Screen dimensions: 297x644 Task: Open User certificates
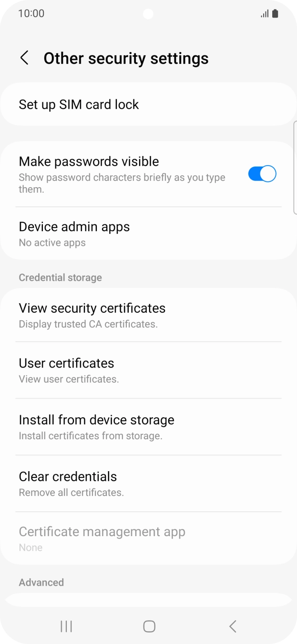tap(66, 370)
